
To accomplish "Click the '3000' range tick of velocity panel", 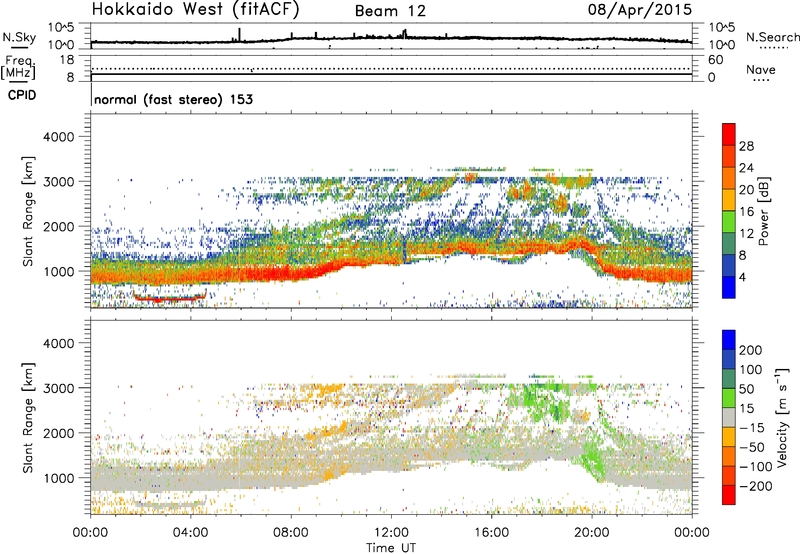I will click(58, 388).
